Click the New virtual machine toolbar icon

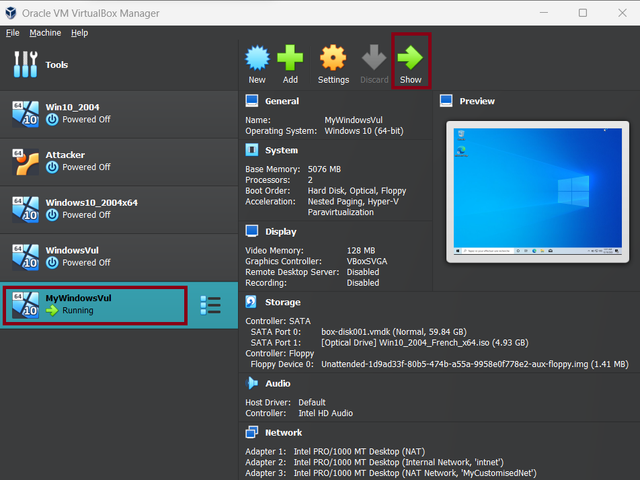pyautogui.click(x=257, y=58)
